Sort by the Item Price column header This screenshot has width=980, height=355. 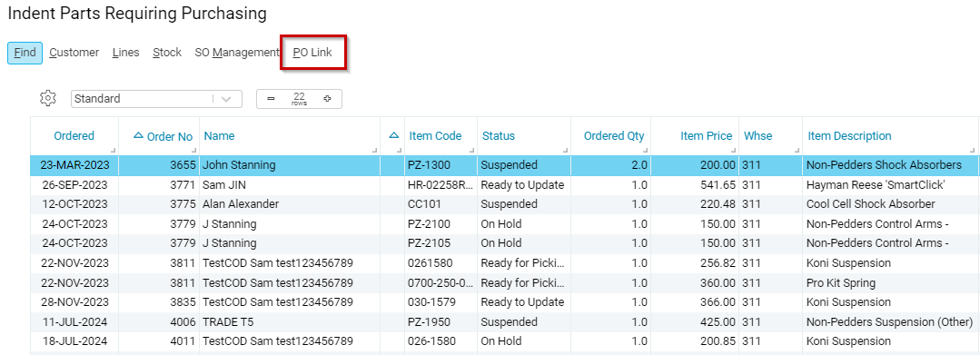point(707,135)
